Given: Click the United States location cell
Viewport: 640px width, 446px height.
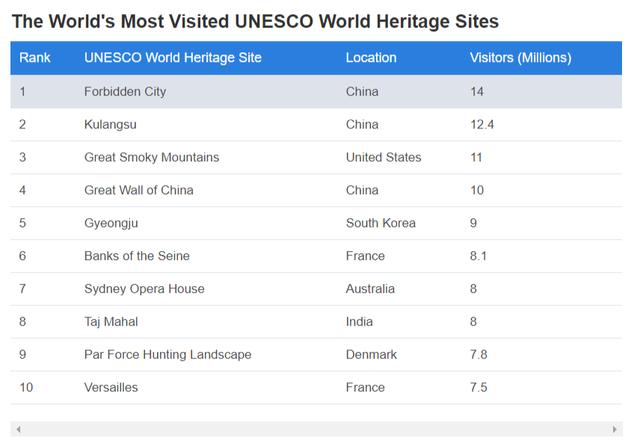Looking at the screenshot, I should pyautogui.click(x=383, y=157).
